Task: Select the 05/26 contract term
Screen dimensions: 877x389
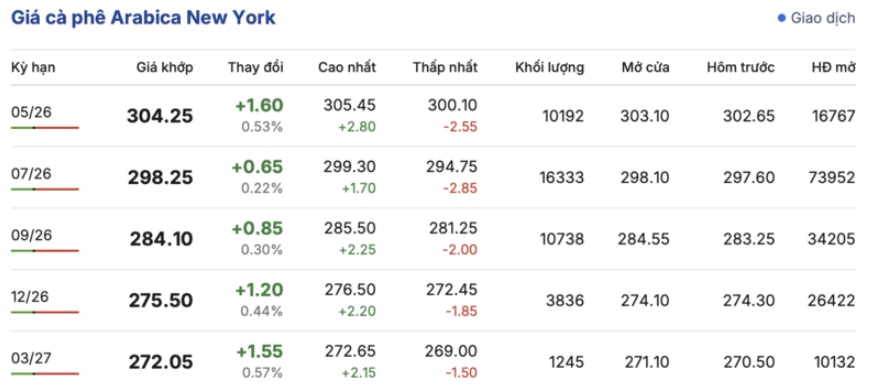Action: click(31, 113)
